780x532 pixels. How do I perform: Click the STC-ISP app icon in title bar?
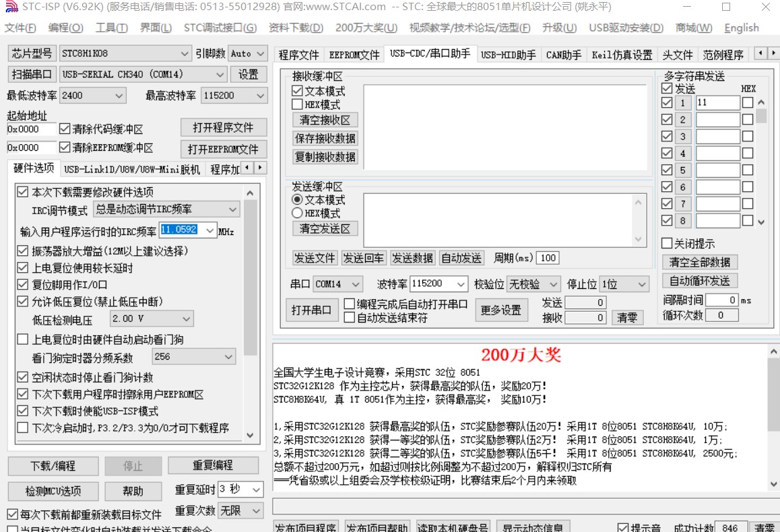point(11,7)
